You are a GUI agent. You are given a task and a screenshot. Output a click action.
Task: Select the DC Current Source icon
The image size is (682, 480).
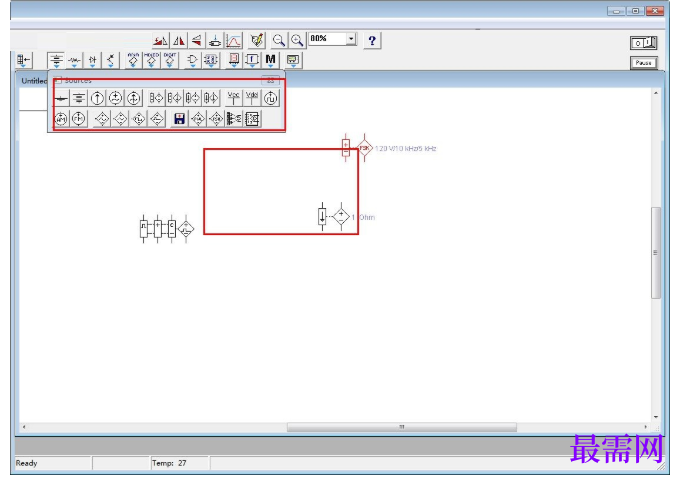[x=97, y=98]
